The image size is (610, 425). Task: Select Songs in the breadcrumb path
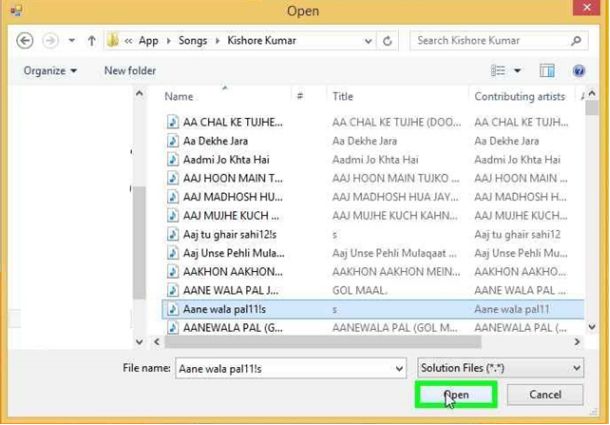(x=193, y=40)
